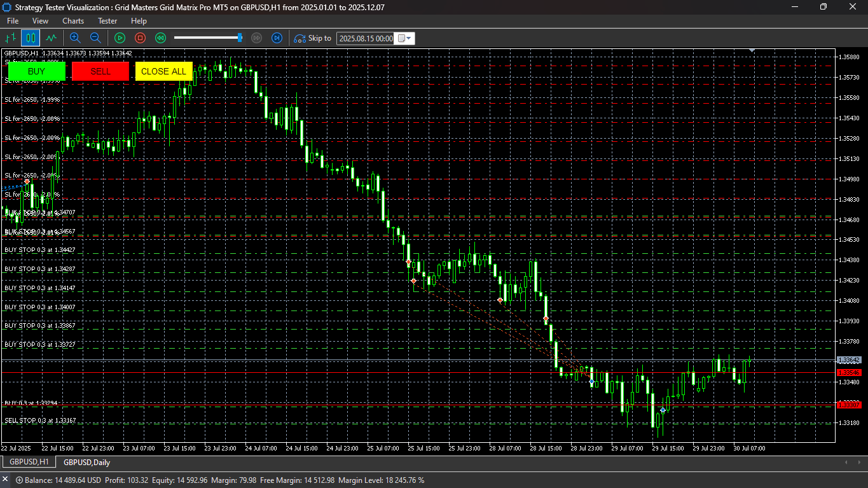Adjust the testing speed slider handle
This screenshot has width=868, height=488.
(x=240, y=38)
